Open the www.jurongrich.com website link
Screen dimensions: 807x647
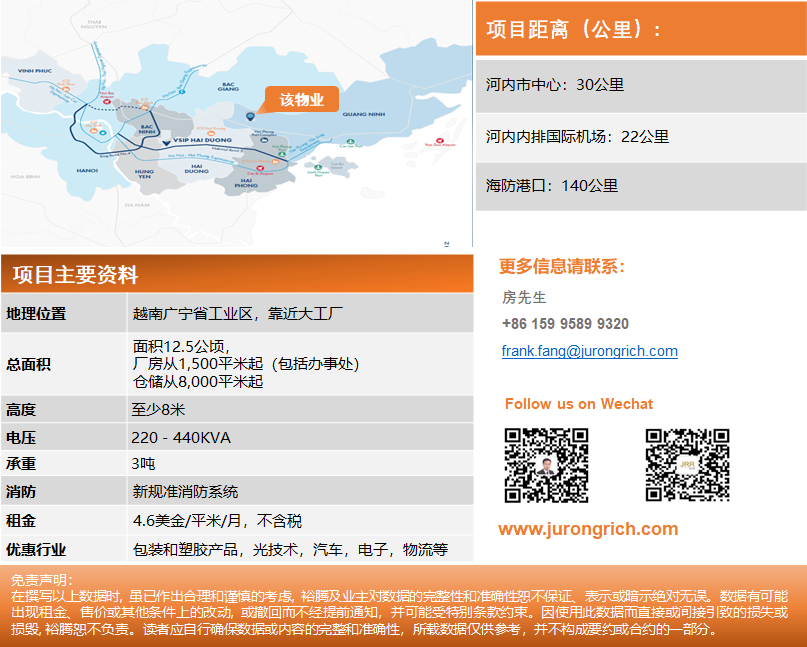[x=588, y=529]
